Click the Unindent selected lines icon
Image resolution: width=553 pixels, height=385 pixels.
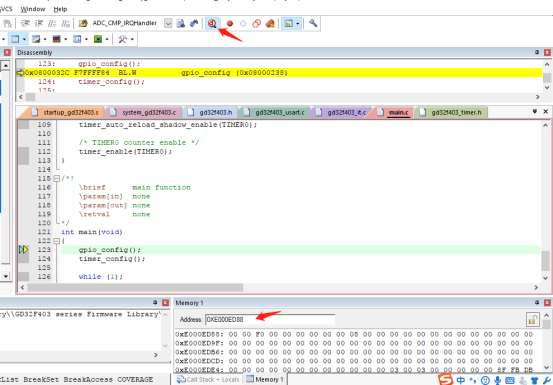(x=38, y=24)
